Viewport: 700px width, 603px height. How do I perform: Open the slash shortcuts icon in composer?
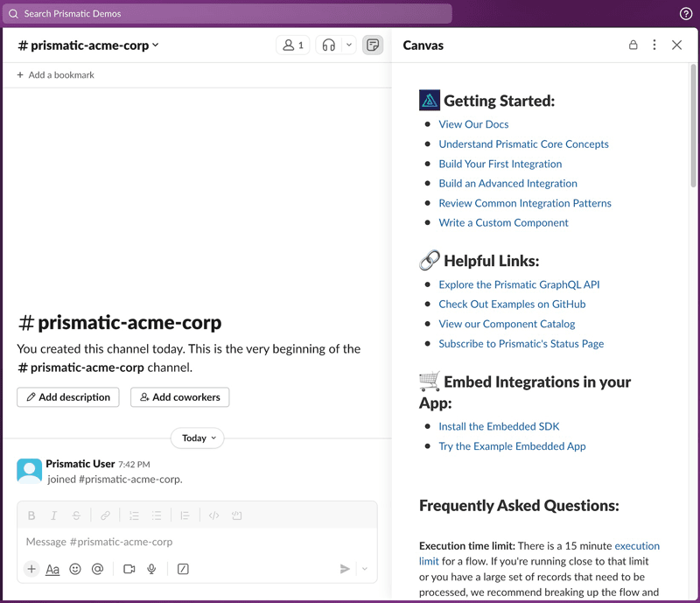click(183, 569)
